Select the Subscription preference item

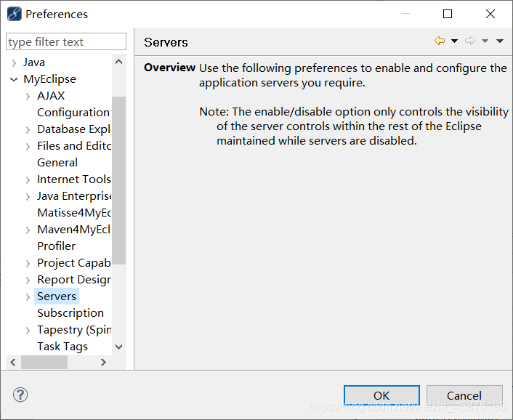click(x=70, y=313)
